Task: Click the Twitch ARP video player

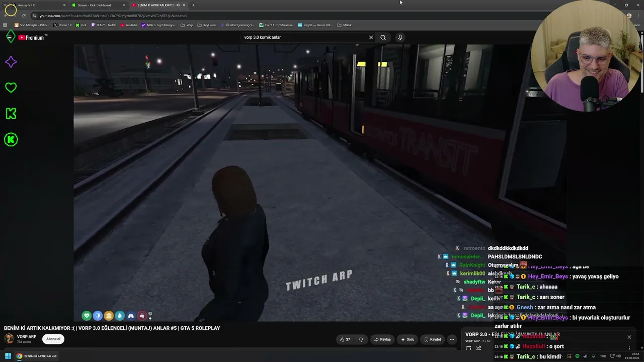Action: [x=320, y=183]
